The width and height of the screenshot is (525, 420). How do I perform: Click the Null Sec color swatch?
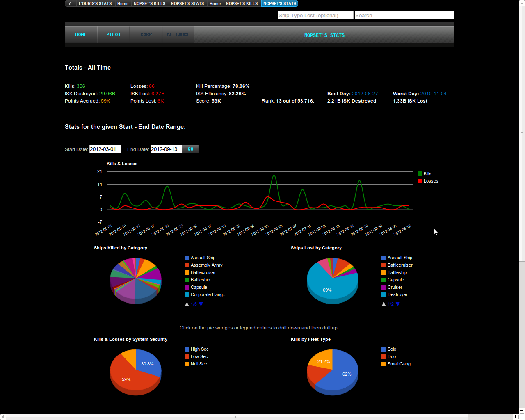[187, 364]
